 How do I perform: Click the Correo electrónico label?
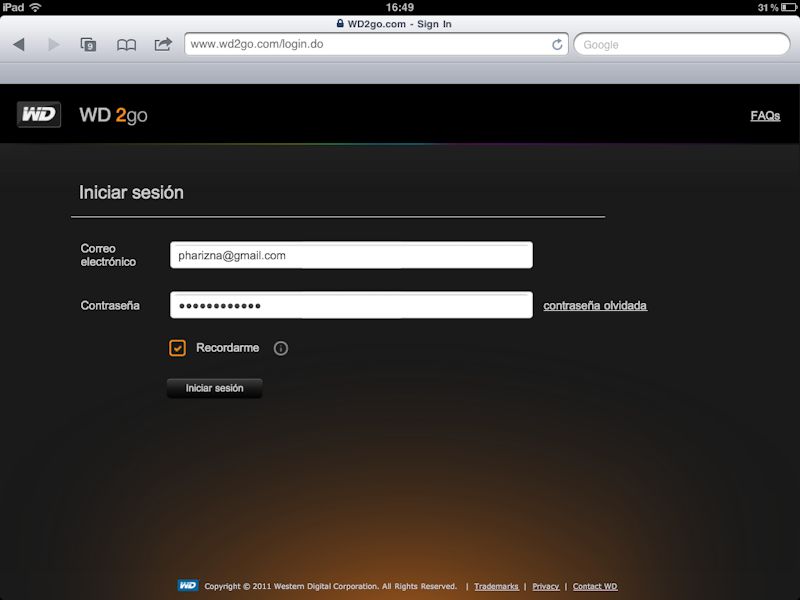tap(108, 255)
